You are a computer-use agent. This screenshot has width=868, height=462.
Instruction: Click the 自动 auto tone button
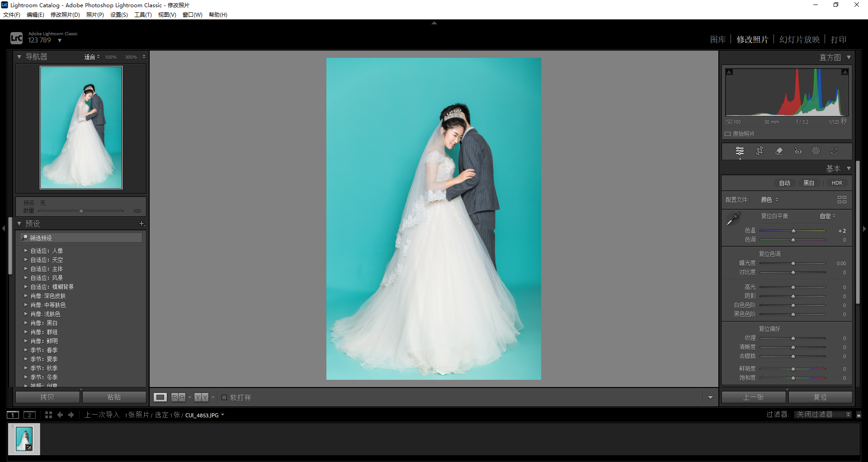pos(784,183)
